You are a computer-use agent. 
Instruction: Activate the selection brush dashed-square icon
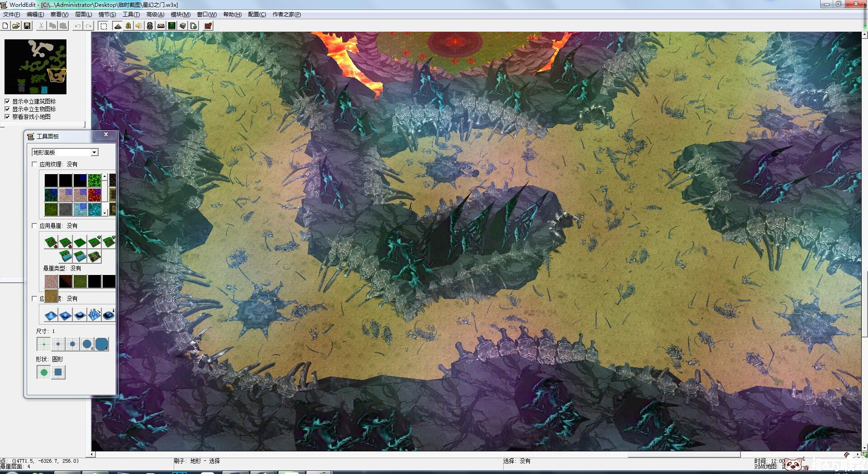104,26
